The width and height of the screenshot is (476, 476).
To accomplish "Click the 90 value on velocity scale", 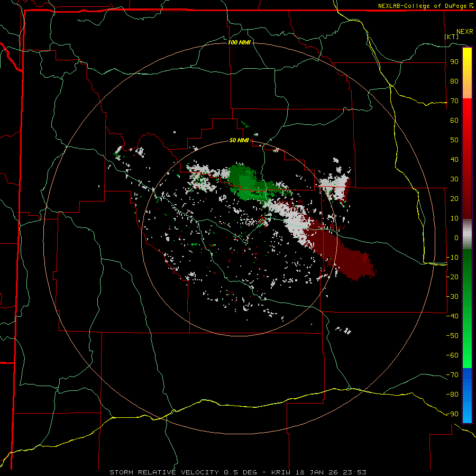I will click(x=454, y=62).
